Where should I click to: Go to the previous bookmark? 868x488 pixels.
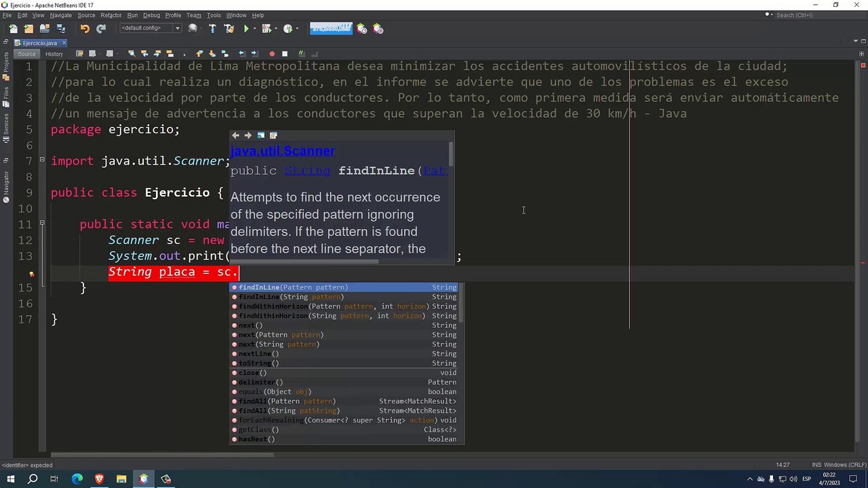click(199, 54)
